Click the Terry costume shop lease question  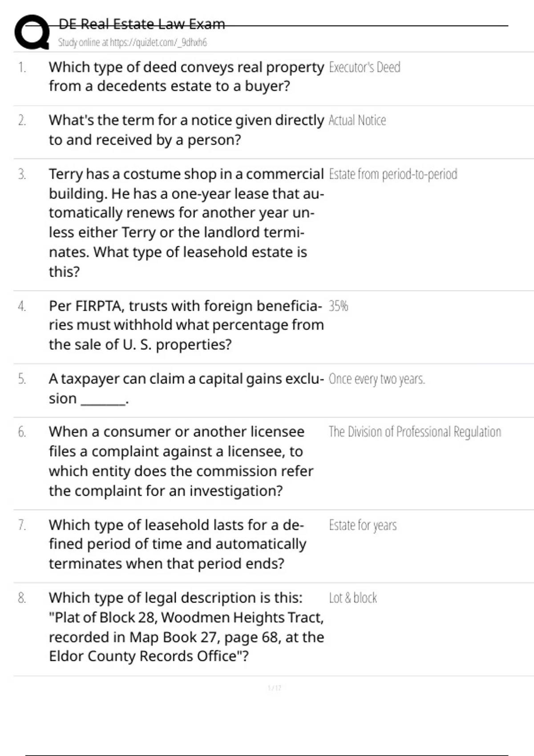186,222
